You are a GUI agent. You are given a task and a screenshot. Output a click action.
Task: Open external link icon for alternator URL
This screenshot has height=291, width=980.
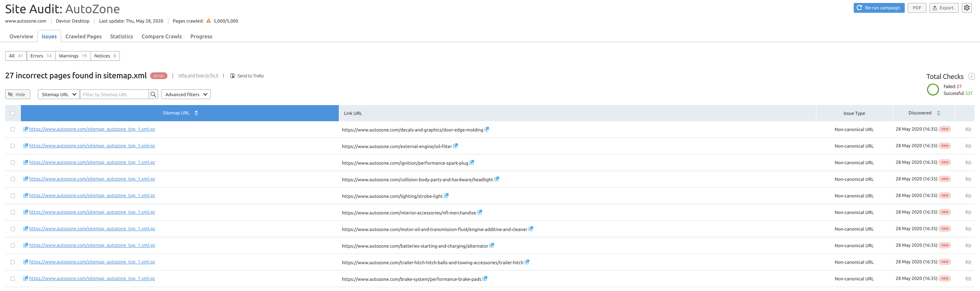pos(491,246)
